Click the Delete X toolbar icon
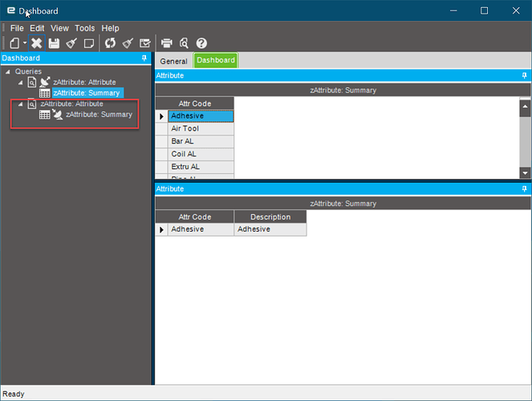The image size is (532, 401). point(36,43)
